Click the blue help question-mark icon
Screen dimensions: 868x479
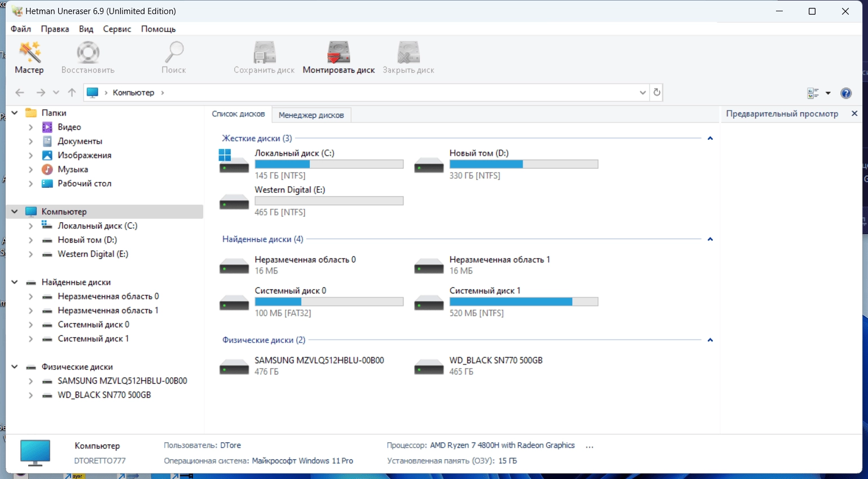[x=846, y=93]
